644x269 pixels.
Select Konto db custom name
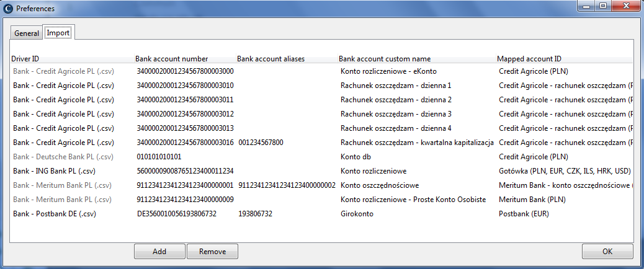click(x=357, y=157)
